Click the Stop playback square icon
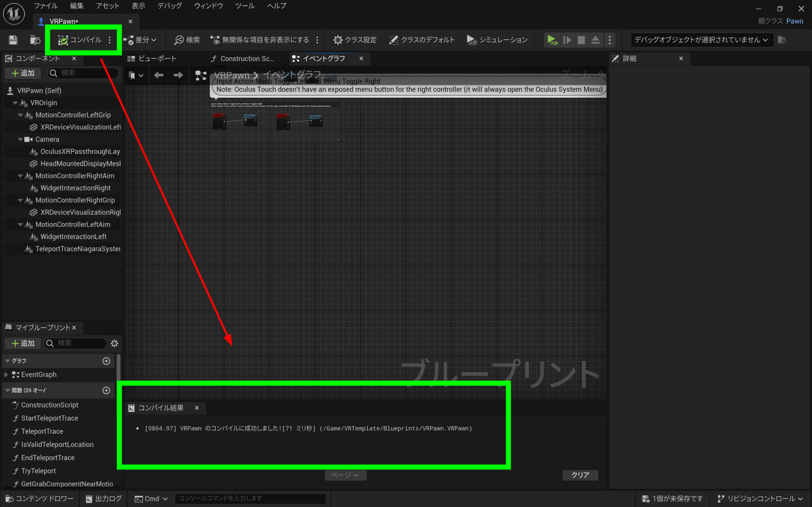Viewport: 812px width, 507px height. [581, 40]
